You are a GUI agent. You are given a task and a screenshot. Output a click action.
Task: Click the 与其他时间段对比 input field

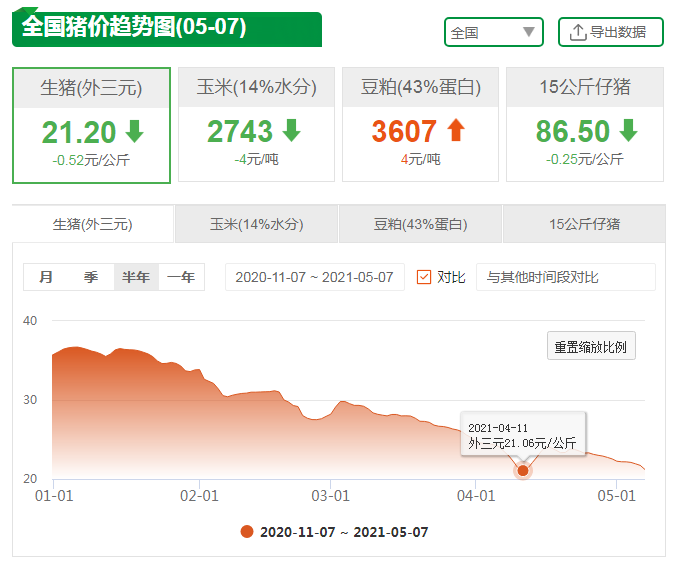click(x=566, y=277)
